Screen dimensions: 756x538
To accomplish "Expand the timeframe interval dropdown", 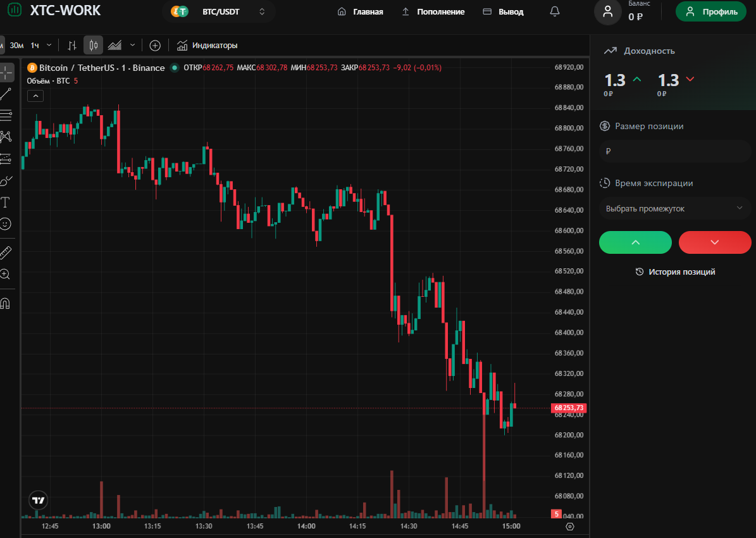I will point(49,45).
